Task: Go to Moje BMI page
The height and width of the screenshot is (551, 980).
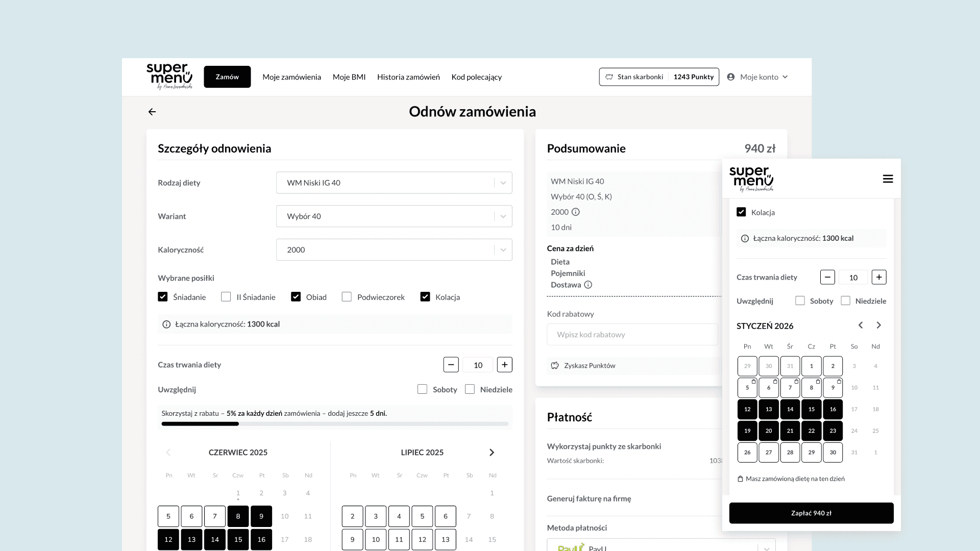Action: click(349, 77)
